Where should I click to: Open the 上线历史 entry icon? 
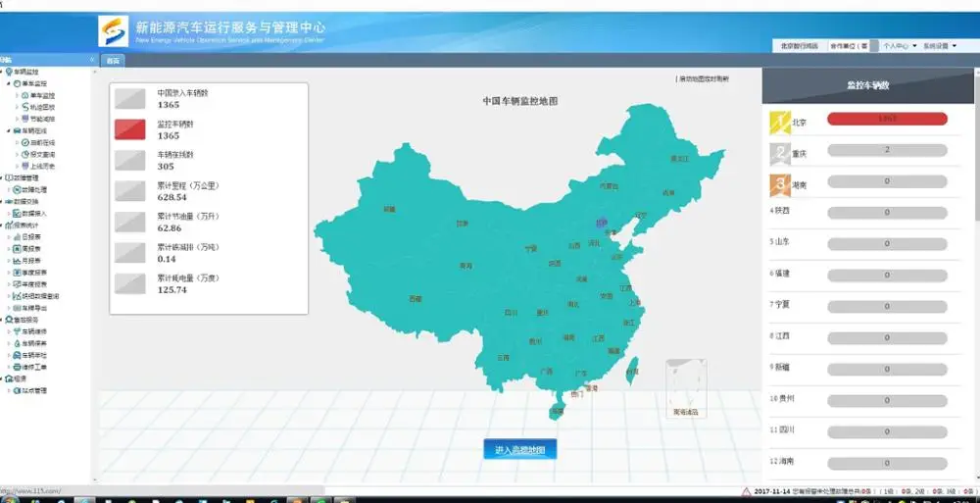pyautogui.click(x=25, y=167)
